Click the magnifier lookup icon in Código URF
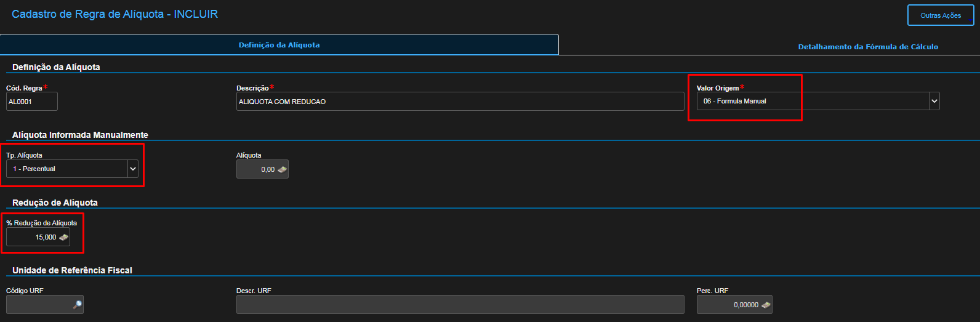This screenshot has width=980, height=322. pos(77,305)
